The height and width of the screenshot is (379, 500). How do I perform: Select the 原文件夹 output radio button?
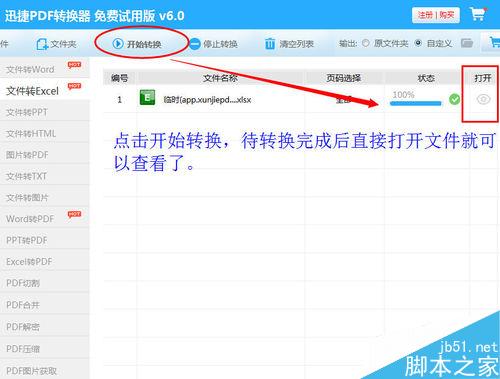pyautogui.click(x=366, y=43)
